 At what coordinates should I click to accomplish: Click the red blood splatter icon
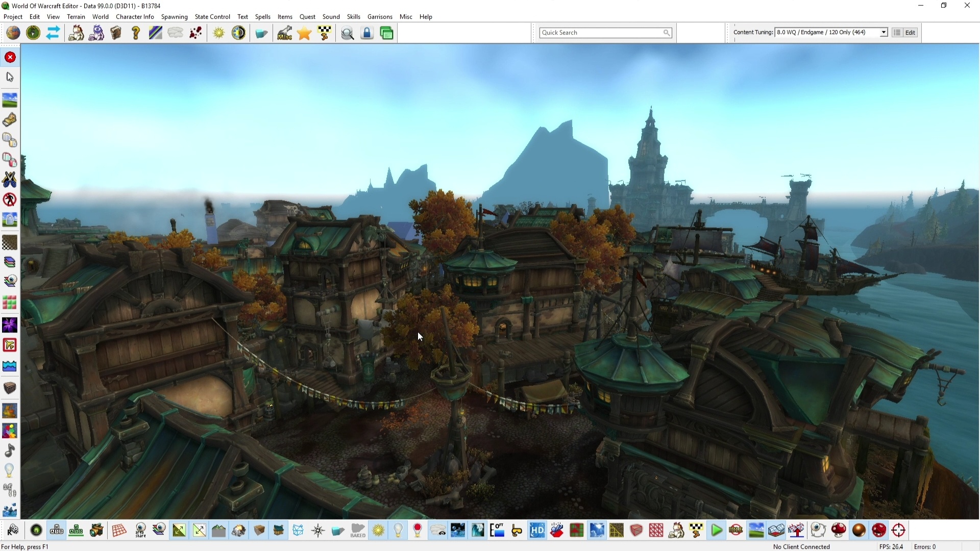(x=196, y=33)
